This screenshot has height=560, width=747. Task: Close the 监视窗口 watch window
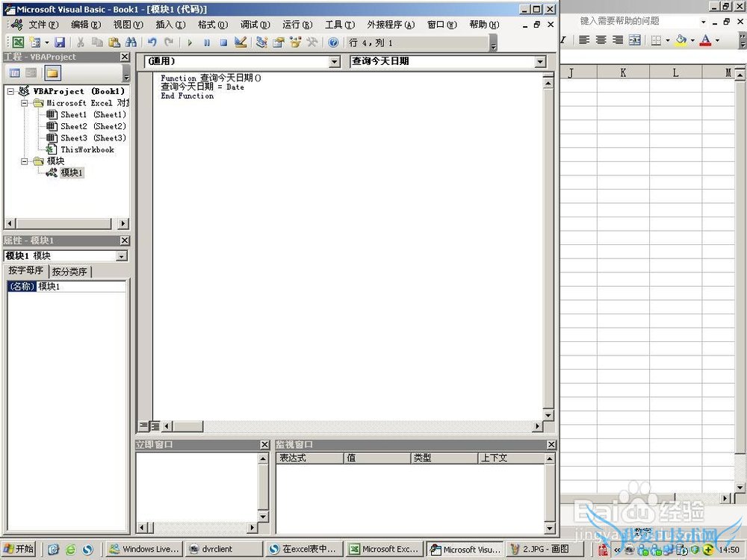(551, 444)
